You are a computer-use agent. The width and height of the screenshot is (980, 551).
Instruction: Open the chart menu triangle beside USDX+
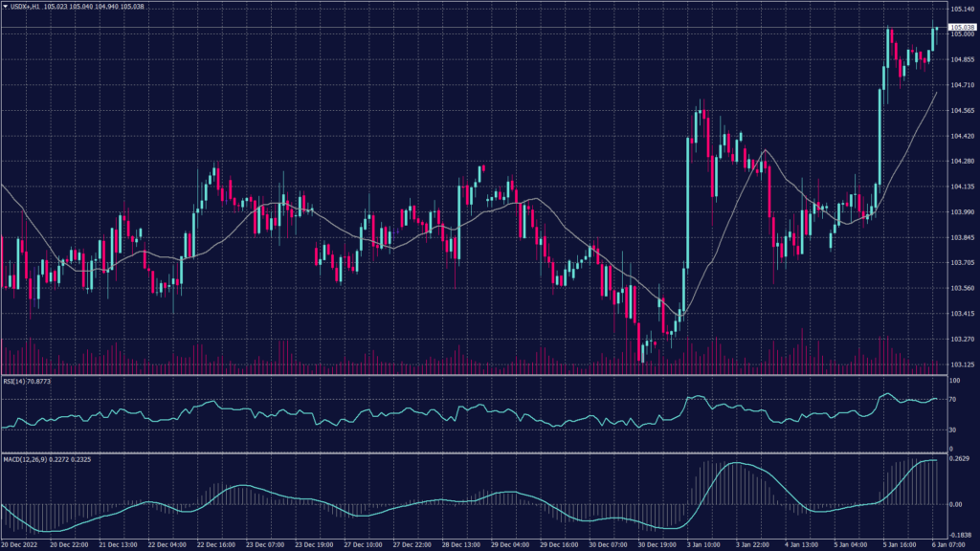(x=6, y=7)
